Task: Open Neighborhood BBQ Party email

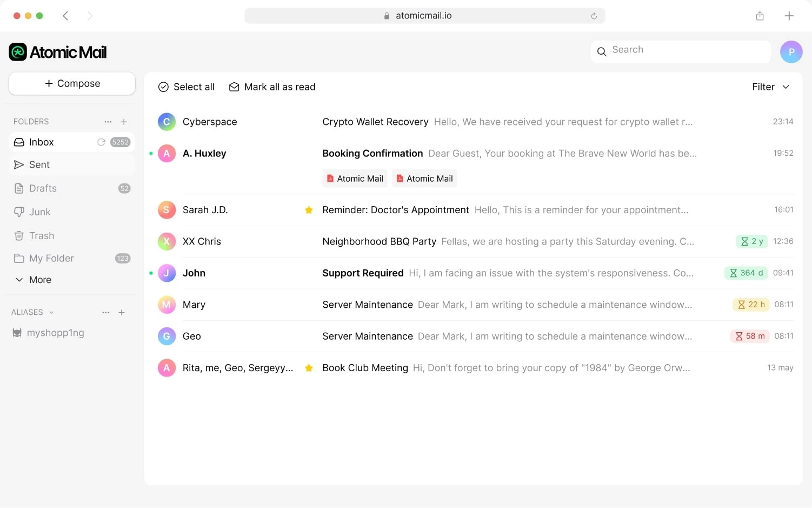Action: [x=379, y=241]
